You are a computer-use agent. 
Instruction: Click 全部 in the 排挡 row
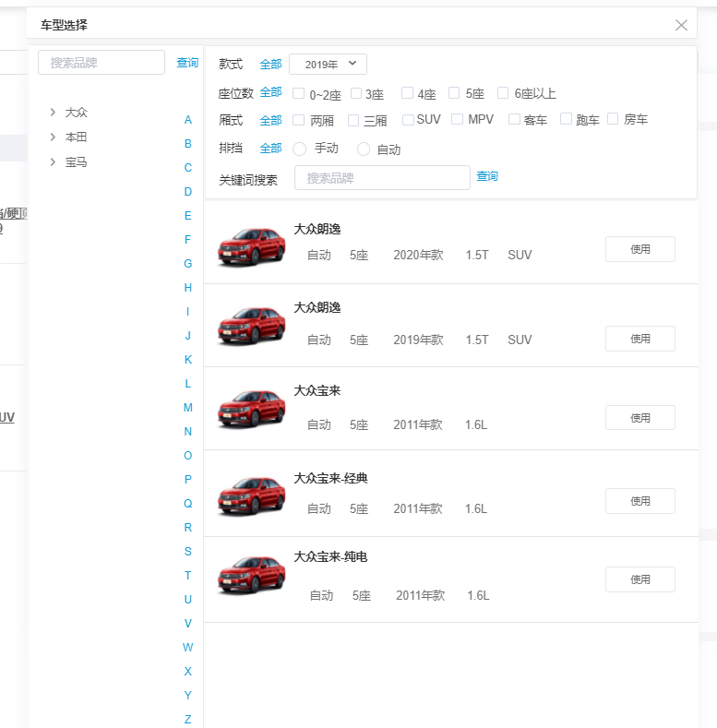click(270, 149)
